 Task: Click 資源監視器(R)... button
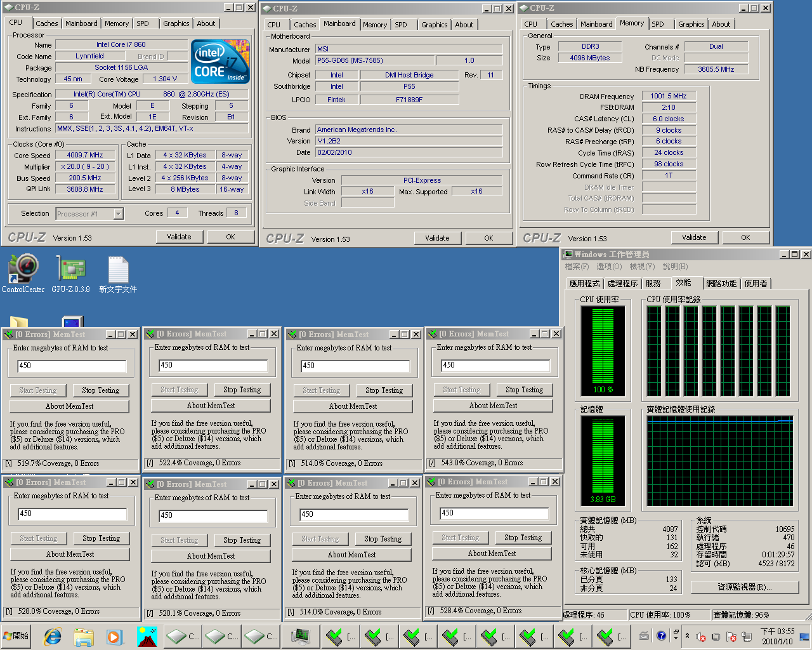click(x=744, y=587)
